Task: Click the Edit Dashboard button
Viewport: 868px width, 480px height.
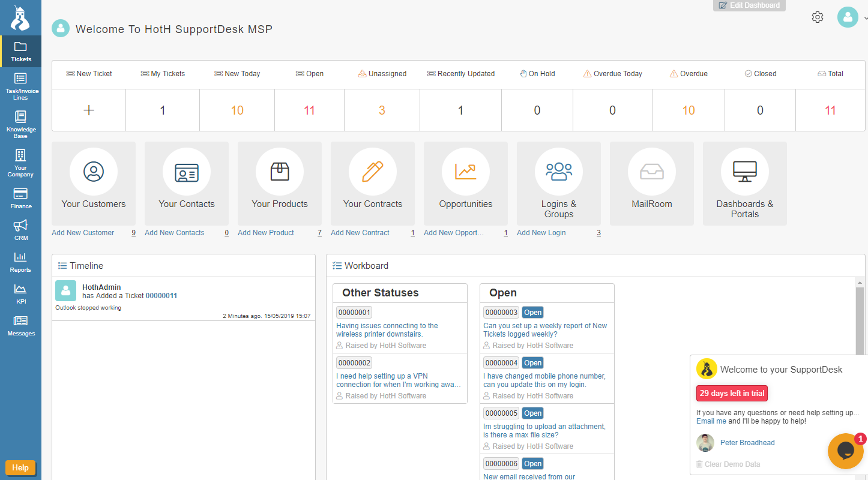Action: (749, 5)
